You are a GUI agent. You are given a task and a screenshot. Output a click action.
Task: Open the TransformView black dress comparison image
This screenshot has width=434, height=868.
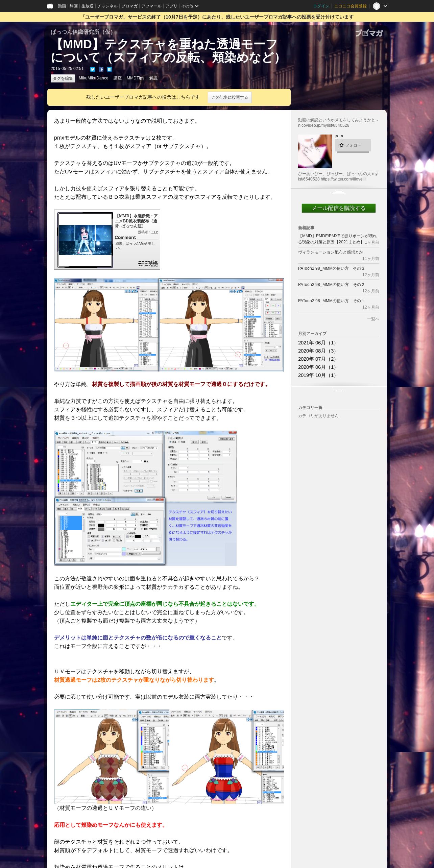click(169, 325)
